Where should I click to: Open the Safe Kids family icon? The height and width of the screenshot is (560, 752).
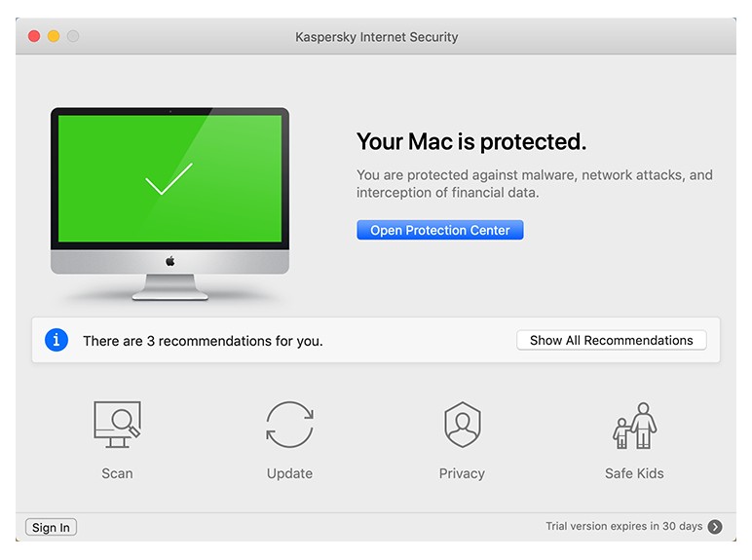(x=634, y=425)
